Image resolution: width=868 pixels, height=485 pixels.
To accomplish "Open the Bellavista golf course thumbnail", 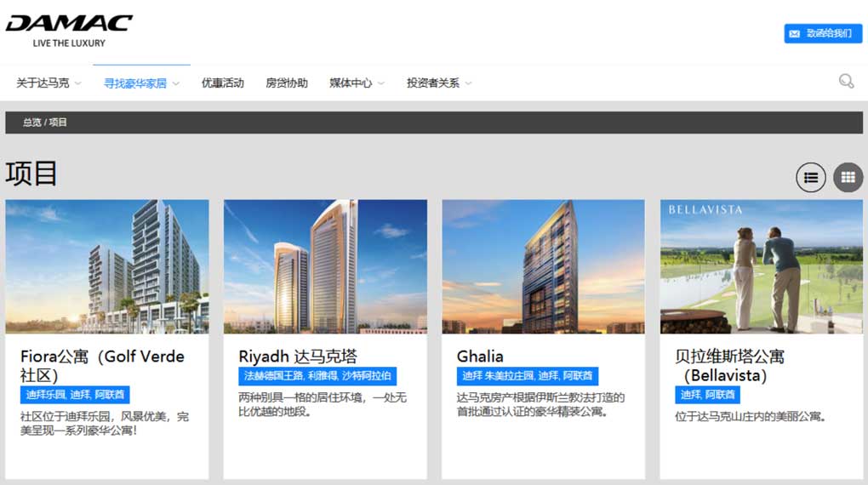I will [762, 267].
